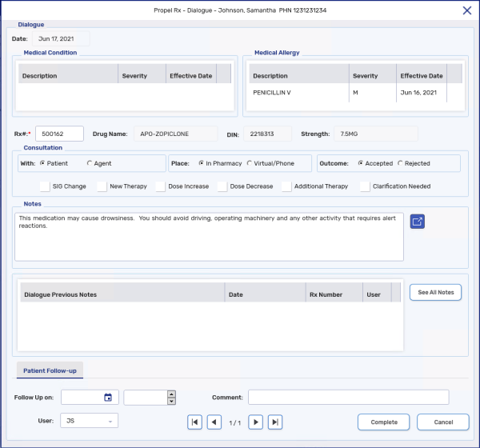Go to the first dialogue record
Screen dimensions: 480x448
(x=194, y=422)
